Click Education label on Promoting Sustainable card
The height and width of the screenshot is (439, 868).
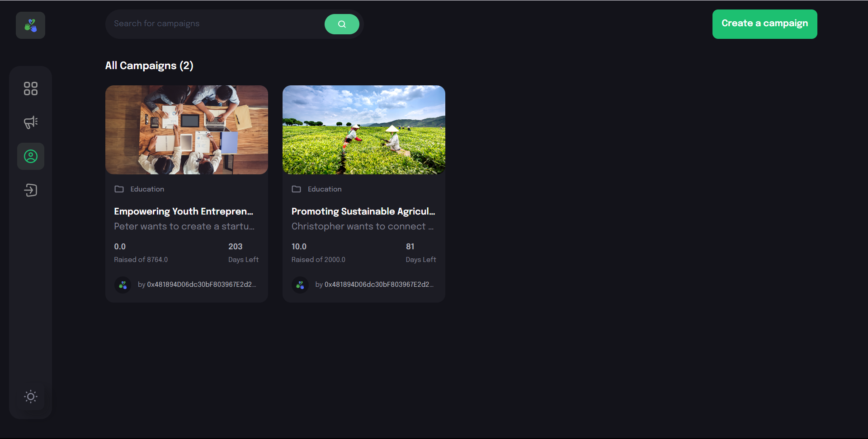[x=325, y=189]
